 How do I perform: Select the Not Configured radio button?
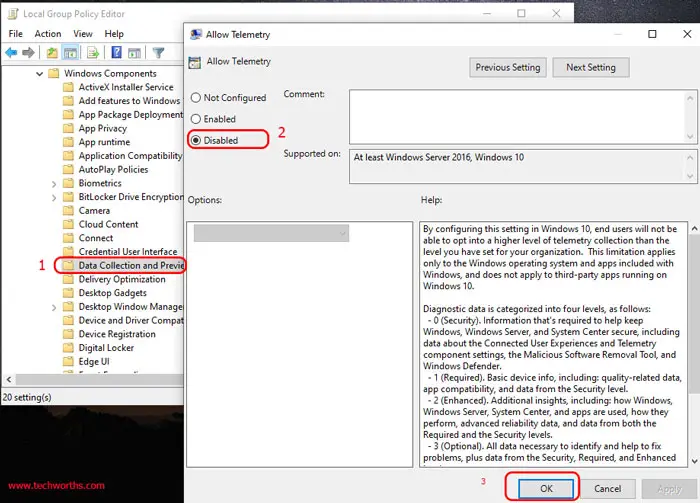(196, 98)
